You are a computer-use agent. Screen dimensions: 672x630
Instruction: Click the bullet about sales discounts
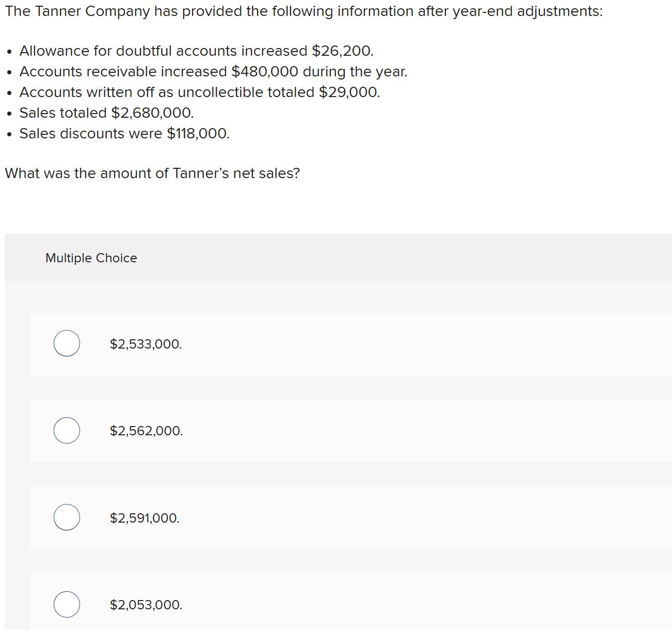pyautogui.click(x=124, y=133)
